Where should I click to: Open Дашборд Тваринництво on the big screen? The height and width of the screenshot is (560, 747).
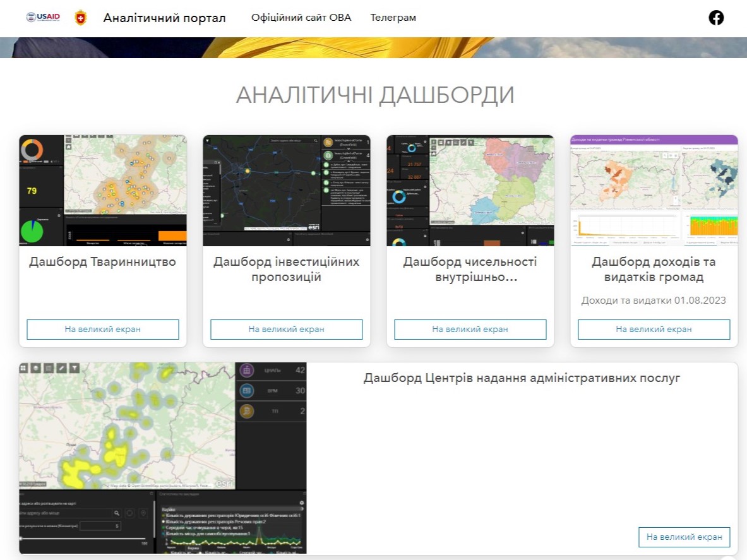click(103, 329)
